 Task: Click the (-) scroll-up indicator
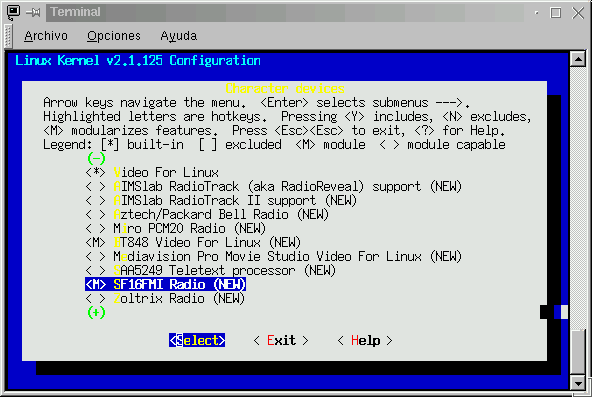(x=96, y=158)
